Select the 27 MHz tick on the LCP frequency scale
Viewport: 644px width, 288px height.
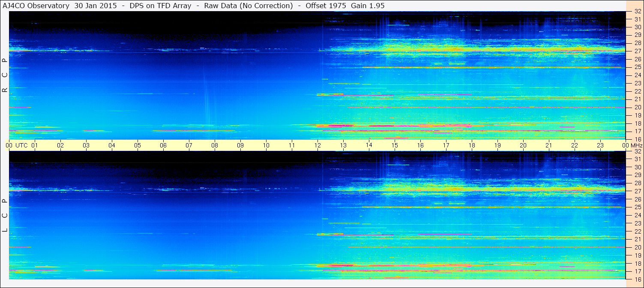point(638,191)
